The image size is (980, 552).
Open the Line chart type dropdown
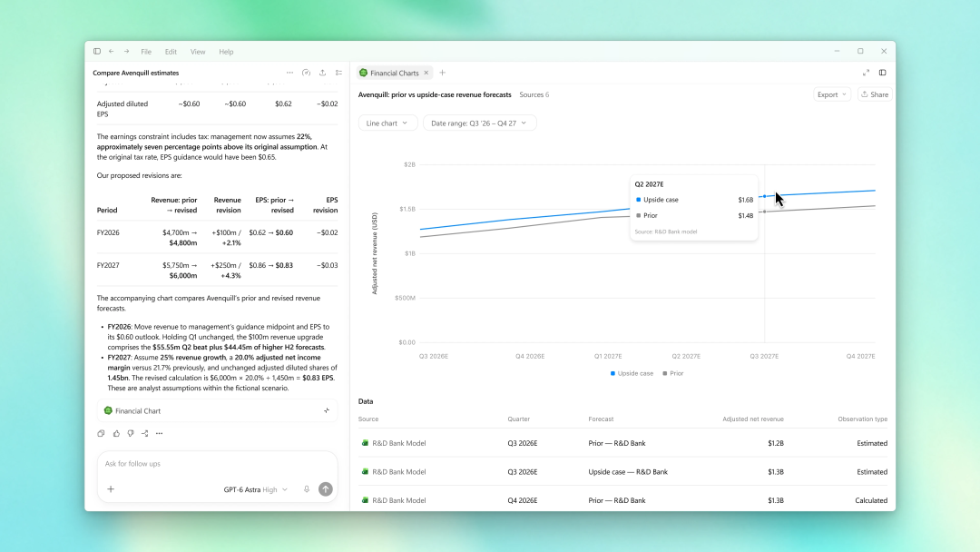pos(387,123)
